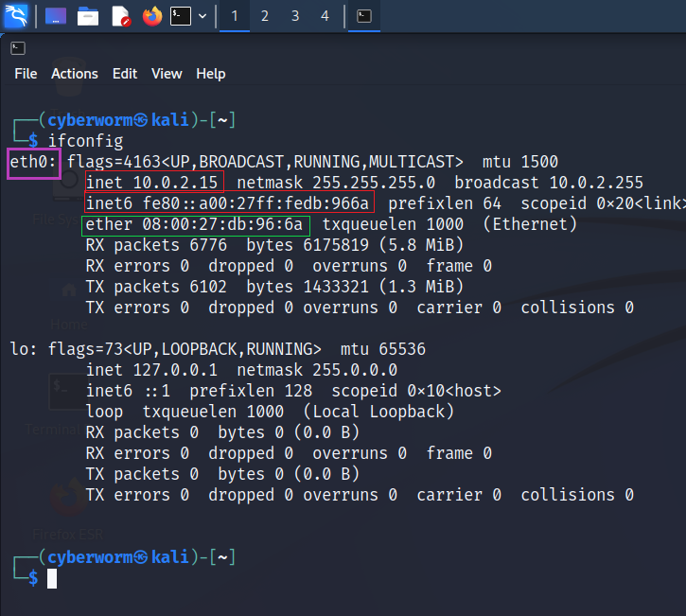Open the View menu
This screenshot has width=686, height=616.
tap(167, 74)
